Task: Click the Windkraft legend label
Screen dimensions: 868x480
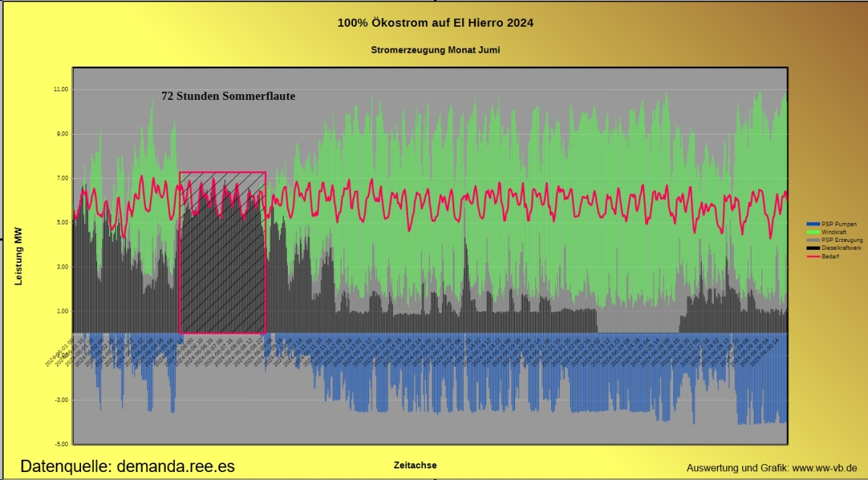Action: 835,232
